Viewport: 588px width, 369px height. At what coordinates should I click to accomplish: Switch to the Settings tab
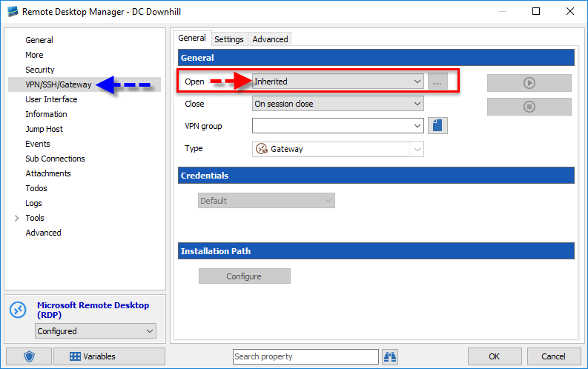point(229,39)
